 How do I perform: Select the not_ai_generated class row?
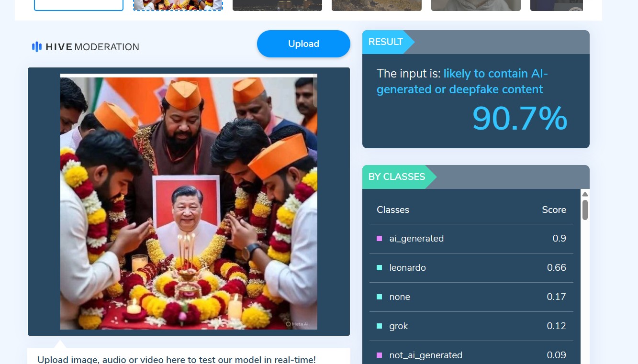click(471, 355)
